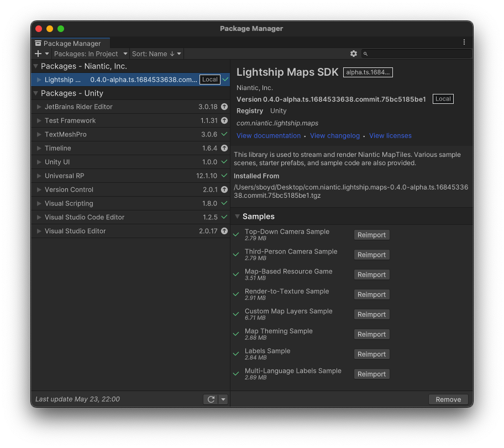This screenshot has width=504, height=448.
Task: Expand the Lightship package versions arrow
Action: pyautogui.click(x=39, y=80)
